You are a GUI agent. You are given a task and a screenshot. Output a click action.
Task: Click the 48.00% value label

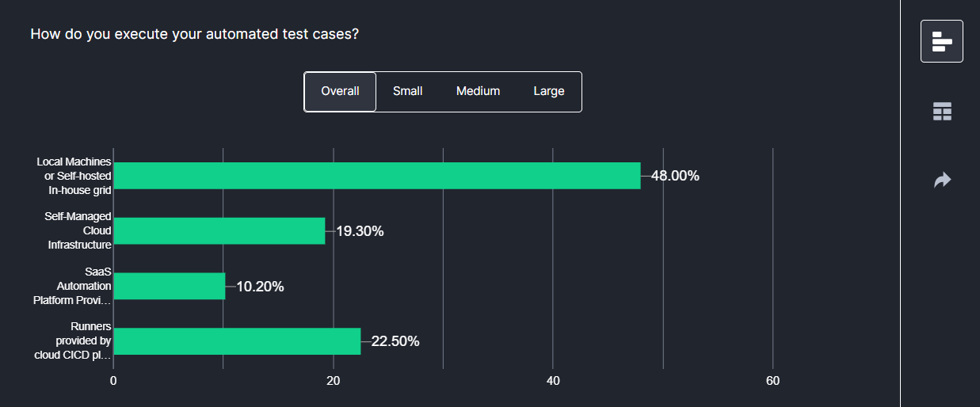[x=675, y=176]
